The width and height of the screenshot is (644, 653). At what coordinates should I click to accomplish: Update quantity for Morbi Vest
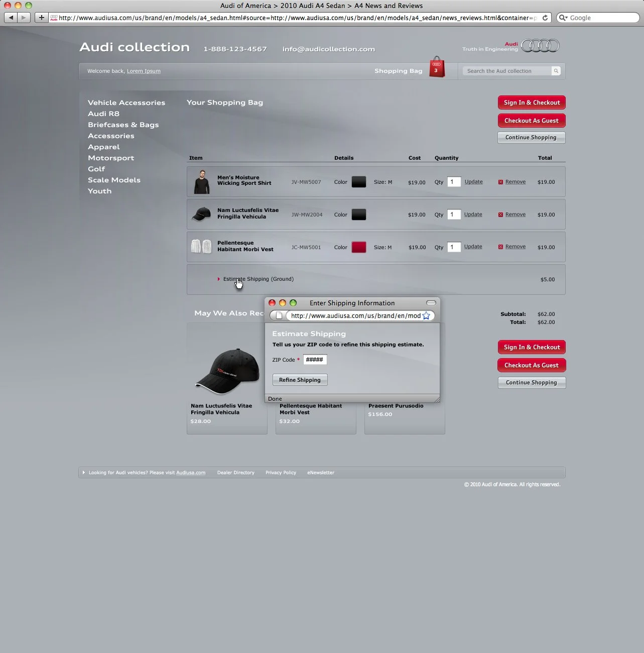(x=473, y=247)
